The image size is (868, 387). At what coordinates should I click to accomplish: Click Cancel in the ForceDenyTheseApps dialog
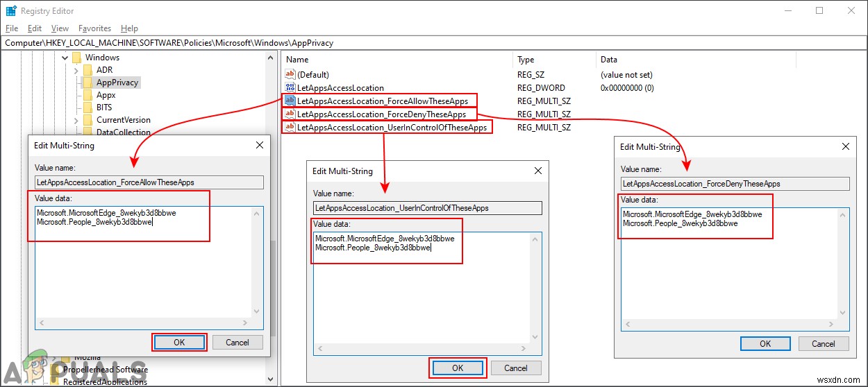824,343
